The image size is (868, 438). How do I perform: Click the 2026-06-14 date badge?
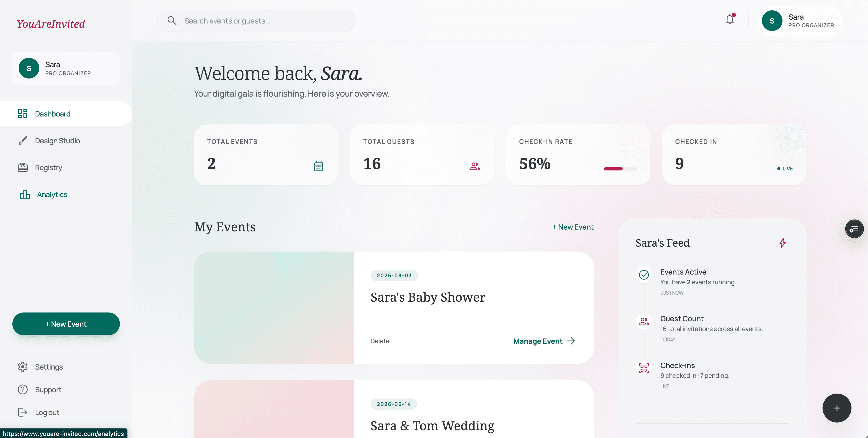pyautogui.click(x=394, y=404)
